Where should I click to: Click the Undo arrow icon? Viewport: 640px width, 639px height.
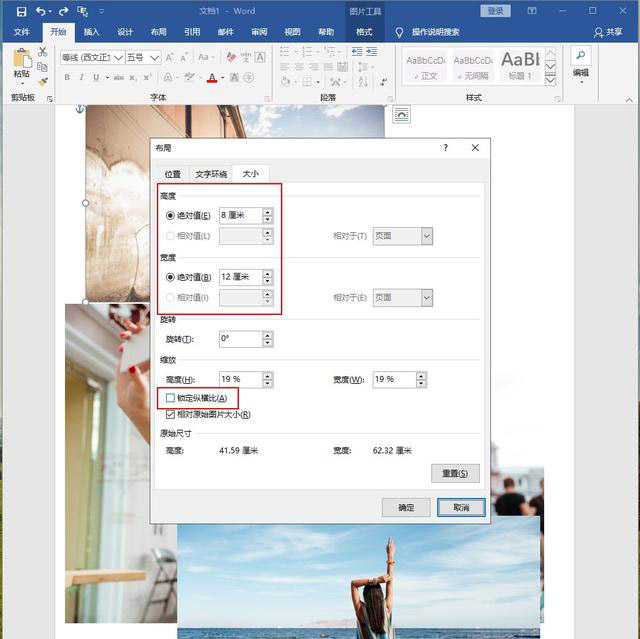(41, 11)
